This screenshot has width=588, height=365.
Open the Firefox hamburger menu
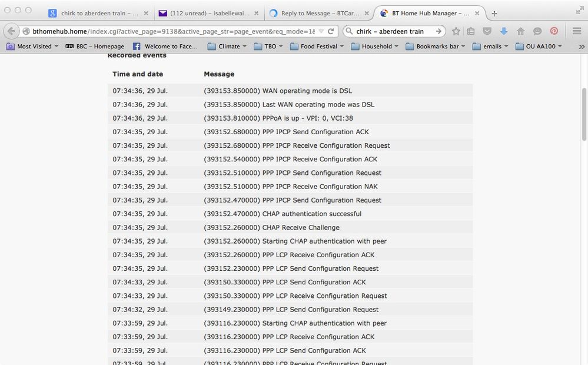577,31
